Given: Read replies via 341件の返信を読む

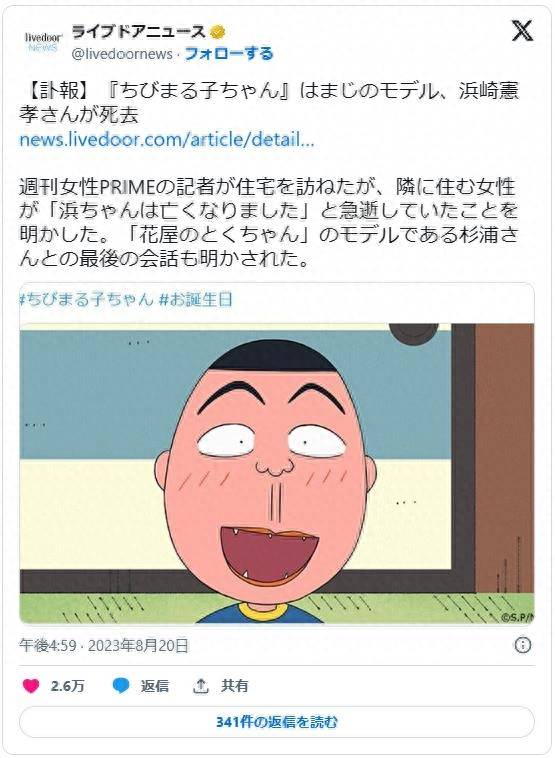Looking at the screenshot, I should (277, 722).
